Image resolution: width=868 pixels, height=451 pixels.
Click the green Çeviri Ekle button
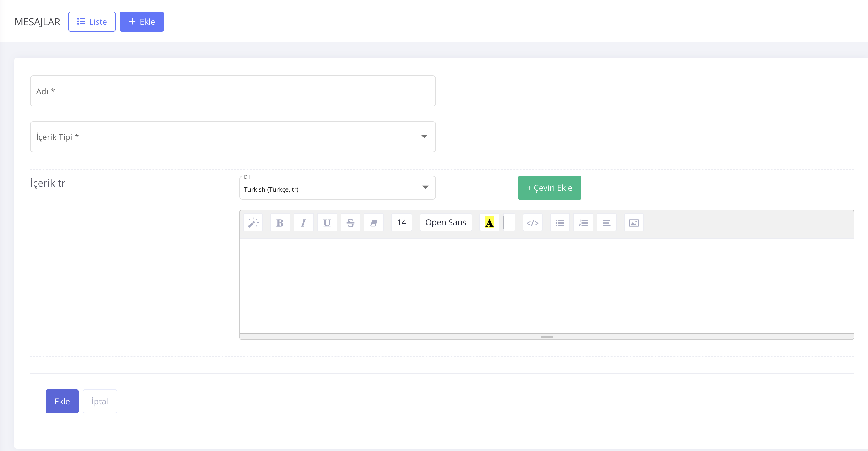[549, 188]
